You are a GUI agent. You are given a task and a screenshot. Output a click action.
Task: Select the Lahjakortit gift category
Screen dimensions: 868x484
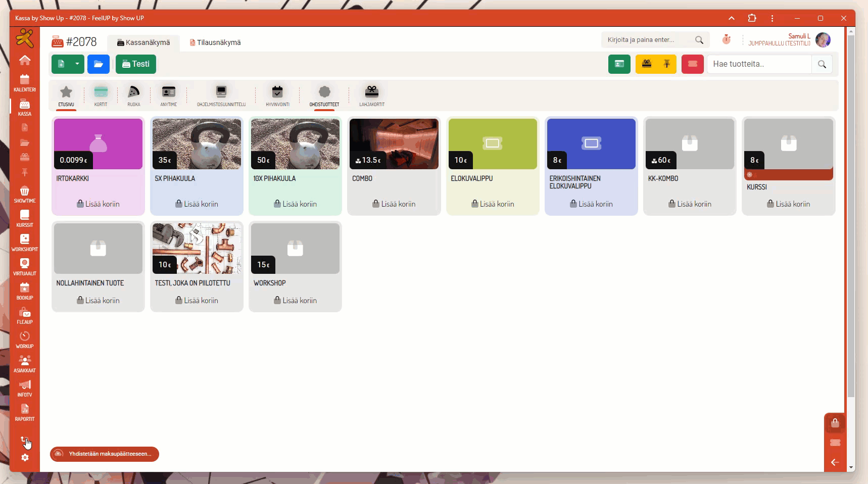[x=372, y=95]
